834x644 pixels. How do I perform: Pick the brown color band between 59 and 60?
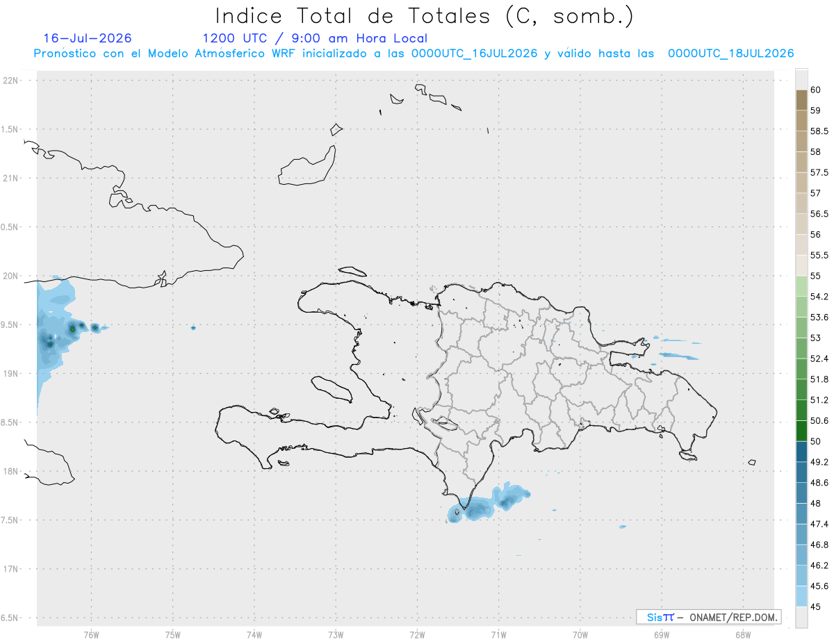pyautogui.click(x=801, y=100)
